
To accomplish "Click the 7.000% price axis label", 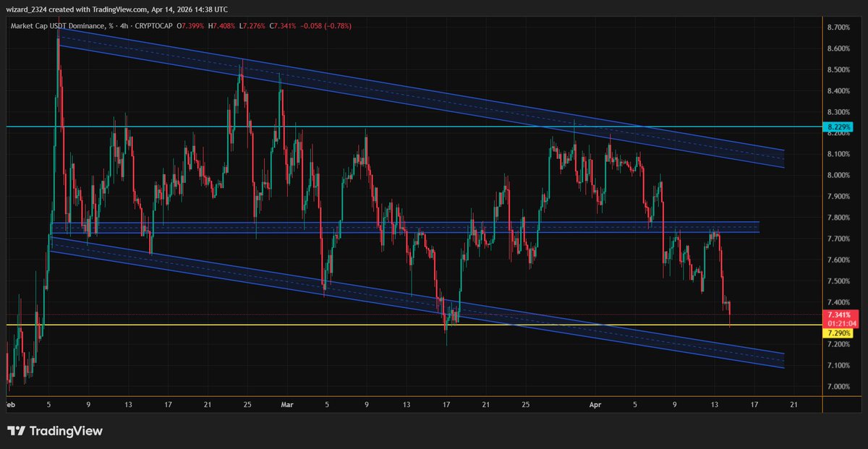I will click(838, 387).
